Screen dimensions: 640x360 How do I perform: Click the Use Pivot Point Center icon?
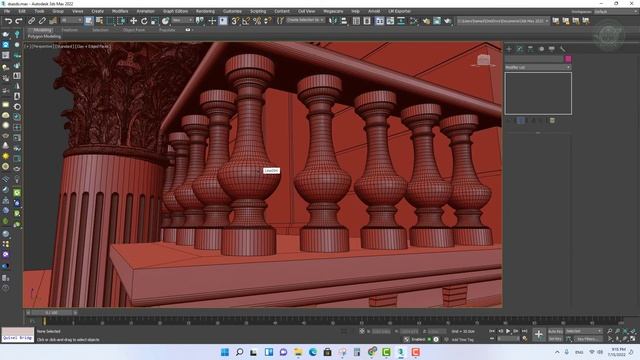point(200,21)
